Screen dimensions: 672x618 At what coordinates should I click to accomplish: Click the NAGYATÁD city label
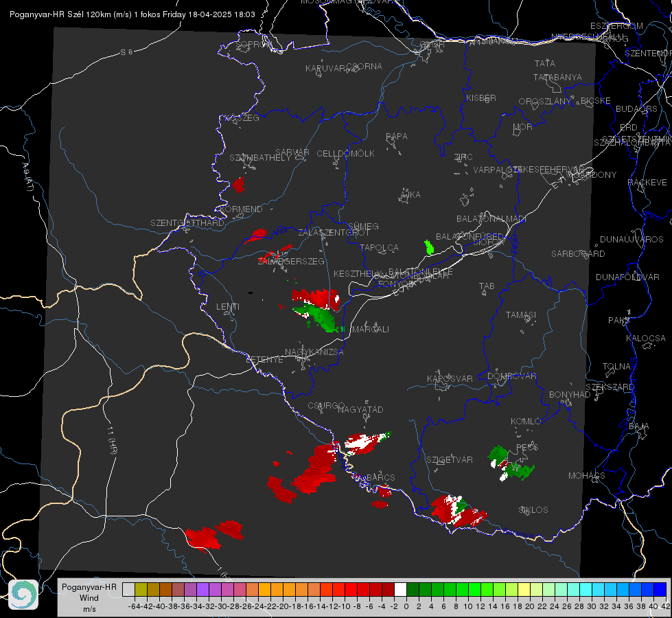(x=360, y=409)
